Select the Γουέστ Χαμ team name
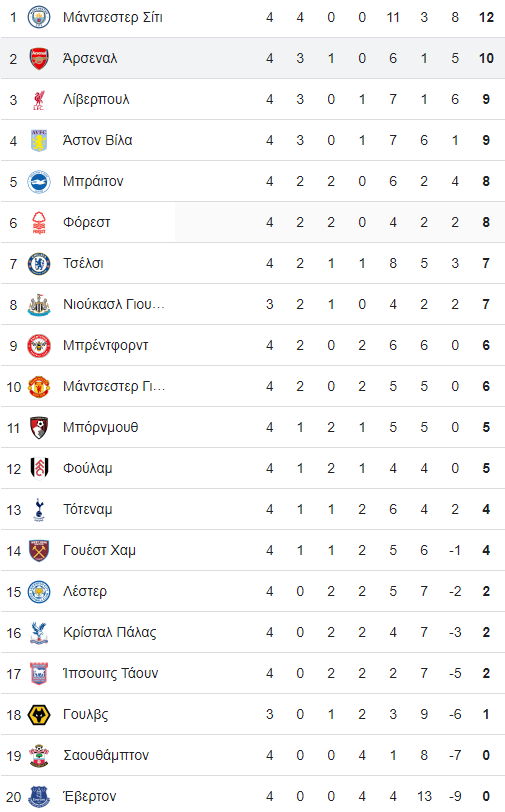 (99, 550)
